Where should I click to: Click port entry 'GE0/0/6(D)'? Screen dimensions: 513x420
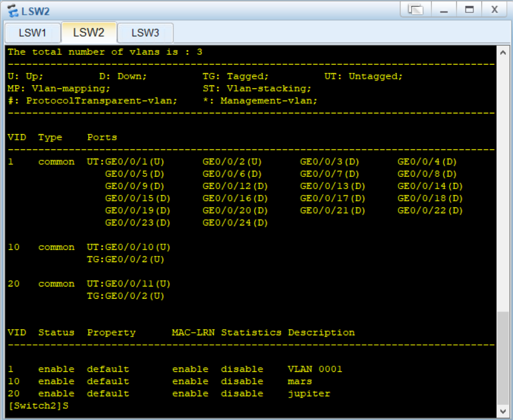coord(232,174)
